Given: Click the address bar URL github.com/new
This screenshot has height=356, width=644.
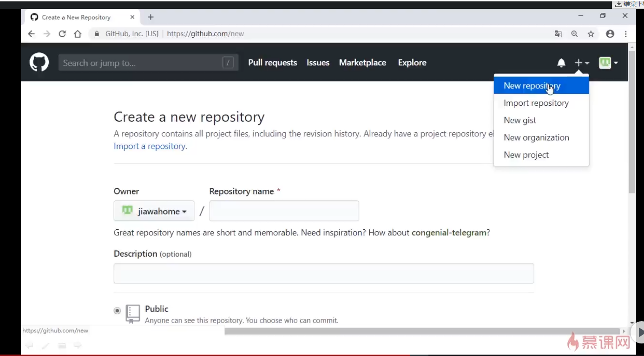Looking at the screenshot, I should 205,33.
